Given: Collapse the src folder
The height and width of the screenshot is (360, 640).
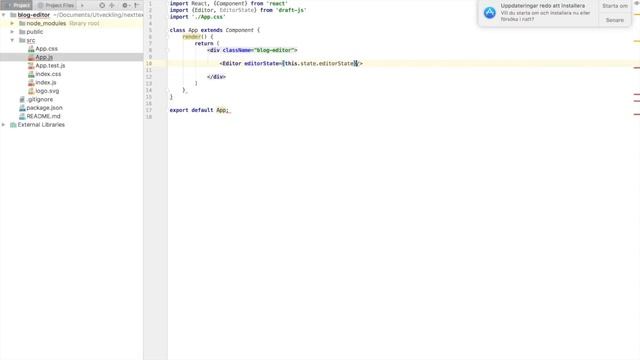Looking at the screenshot, I should [12, 40].
